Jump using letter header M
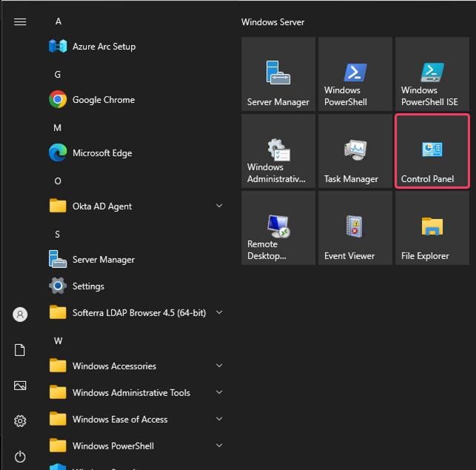 58,127
